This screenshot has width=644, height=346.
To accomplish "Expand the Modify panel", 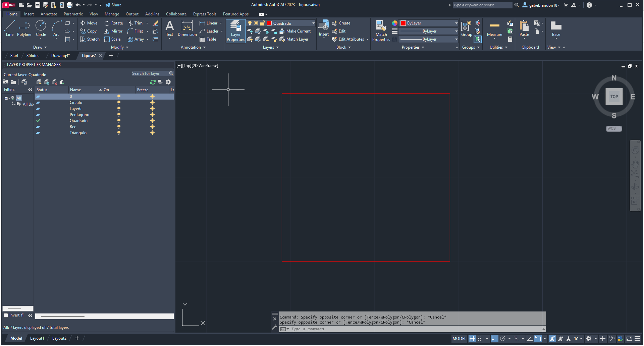I will click(120, 47).
